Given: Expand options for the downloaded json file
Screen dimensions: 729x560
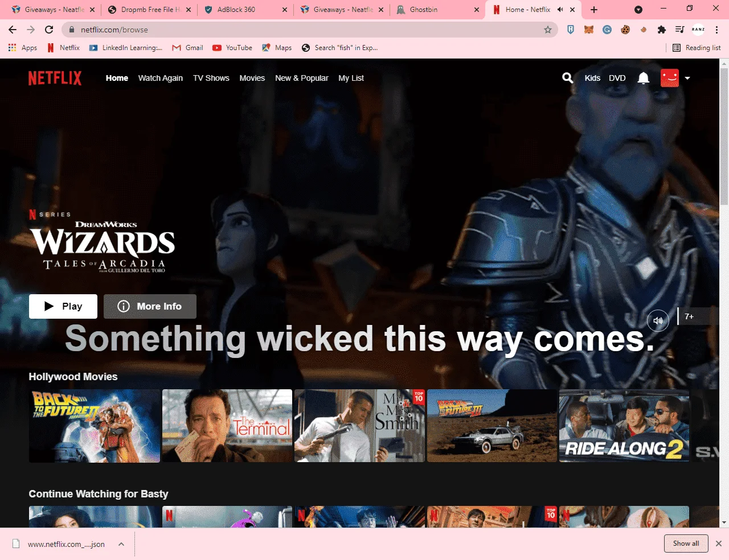Looking at the screenshot, I should [x=121, y=544].
